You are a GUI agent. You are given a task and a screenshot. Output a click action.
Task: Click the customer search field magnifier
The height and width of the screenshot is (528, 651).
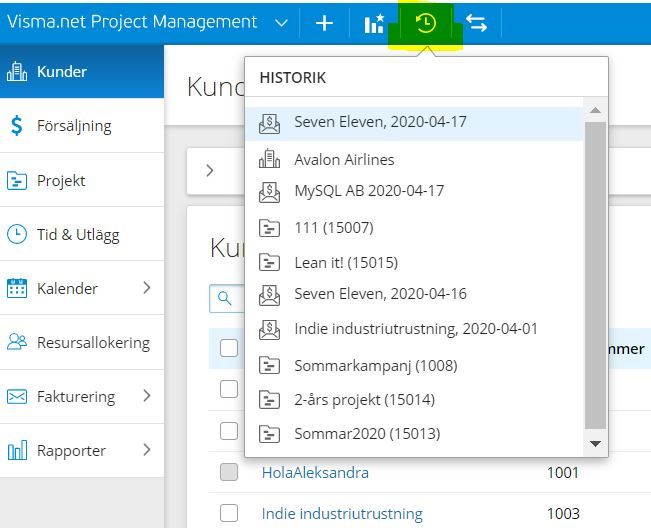225,298
